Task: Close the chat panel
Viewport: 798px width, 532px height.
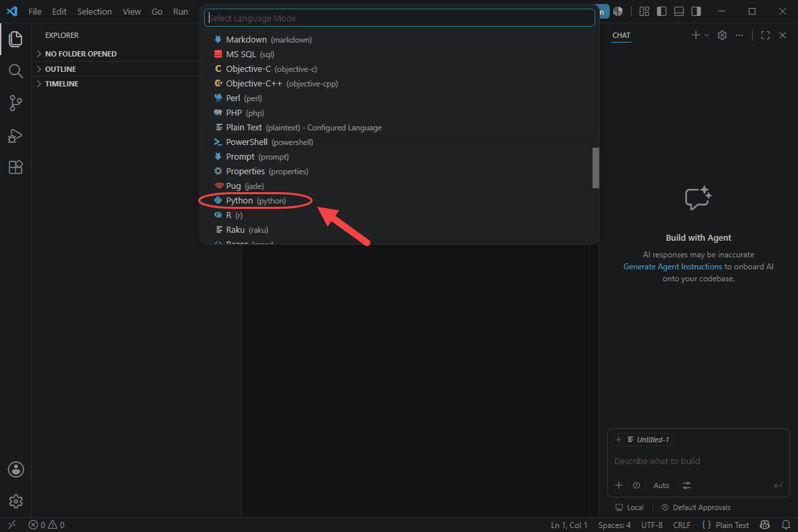Action: 783,35
